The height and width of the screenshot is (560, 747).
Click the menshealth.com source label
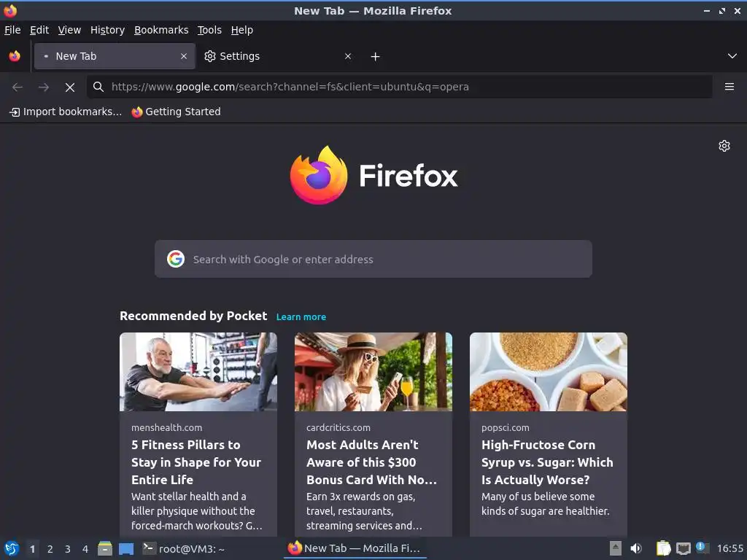point(167,427)
